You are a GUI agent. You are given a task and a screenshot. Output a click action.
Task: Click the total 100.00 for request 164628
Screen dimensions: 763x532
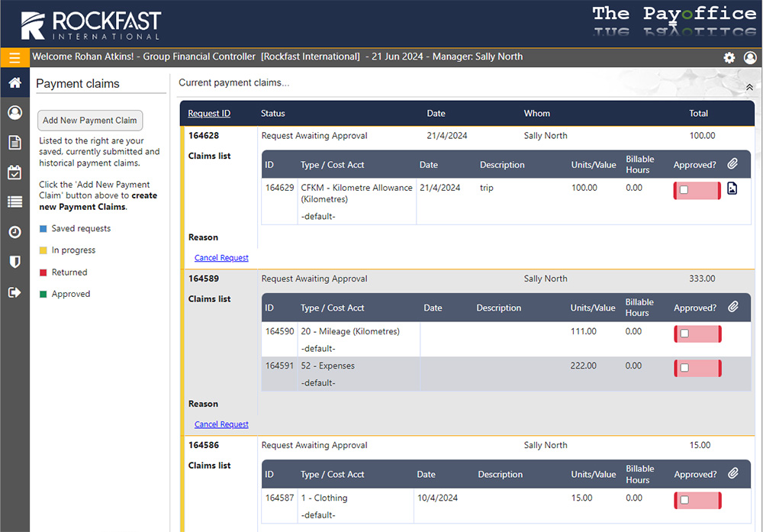click(x=702, y=135)
